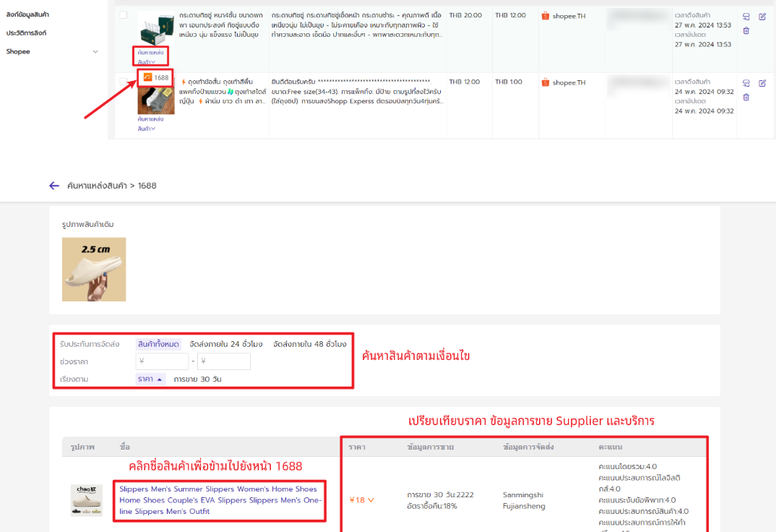Screen dimensions: 779x532
Task: Click the back arrow beside ค้นหาแหล่งสินค้า breadcrumb
Action: coord(54,186)
